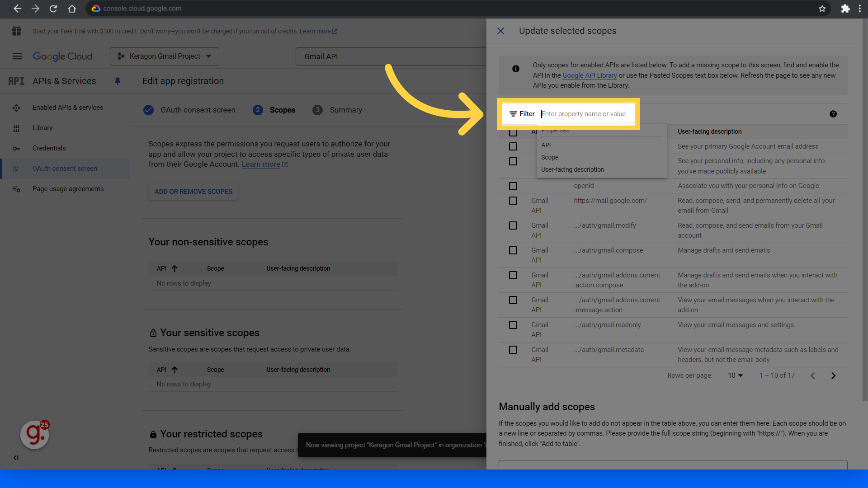Image resolution: width=868 pixels, height=488 pixels.
Task: Click User-facing description column header in panel
Action: point(709,131)
